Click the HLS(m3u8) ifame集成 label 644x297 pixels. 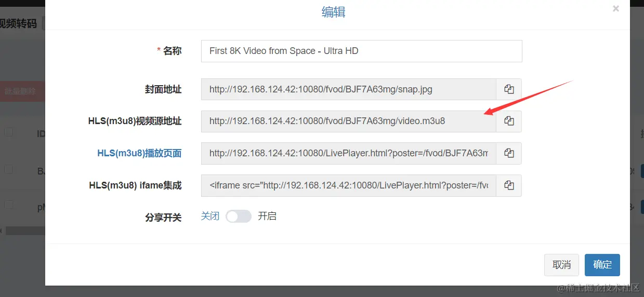(x=135, y=185)
